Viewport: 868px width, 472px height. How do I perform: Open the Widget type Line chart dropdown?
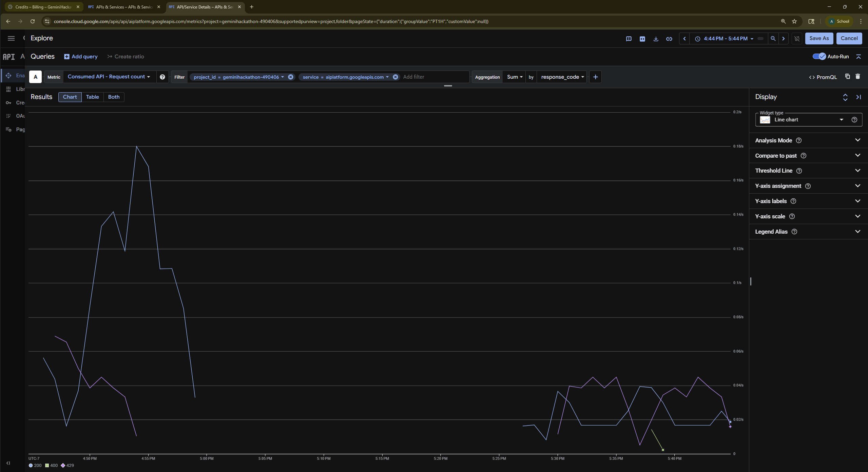point(803,120)
